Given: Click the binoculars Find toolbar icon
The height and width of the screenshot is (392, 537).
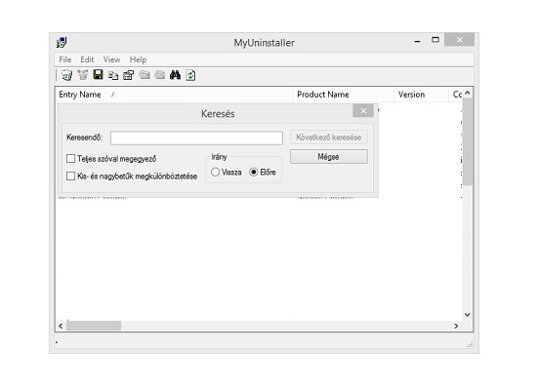Looking at the screenshot, I should (175, 74).
